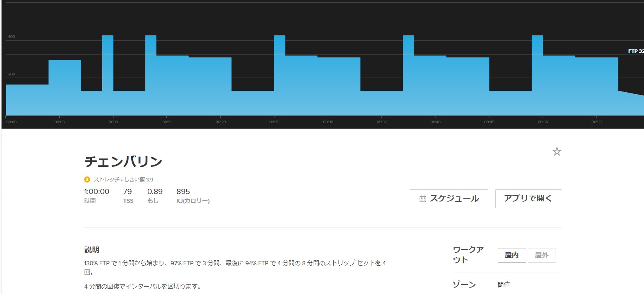644x294 pixels.
Task: Click the チェンバリン workout title
Action: click(x=123, y=162)
